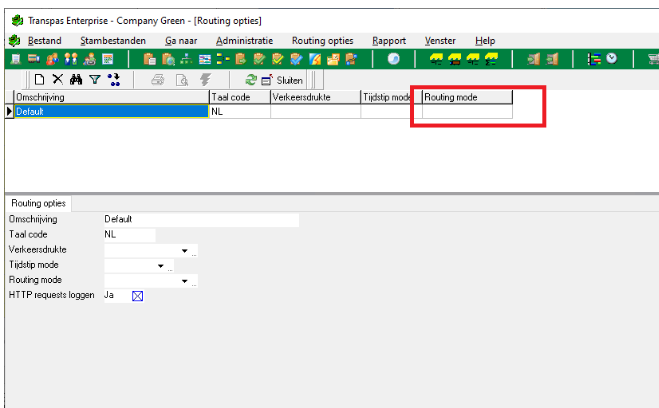This screenshot has width=659, height=408.
Task: Open the Routing mode dropdown arrow
Action: (x=185, y=281)
